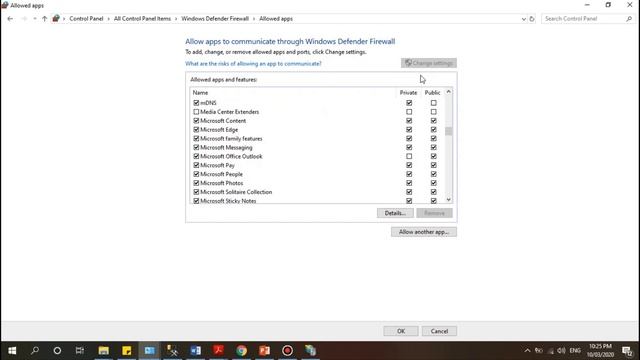Toggle Public checkbox for Microsoft People

(433, 174)
